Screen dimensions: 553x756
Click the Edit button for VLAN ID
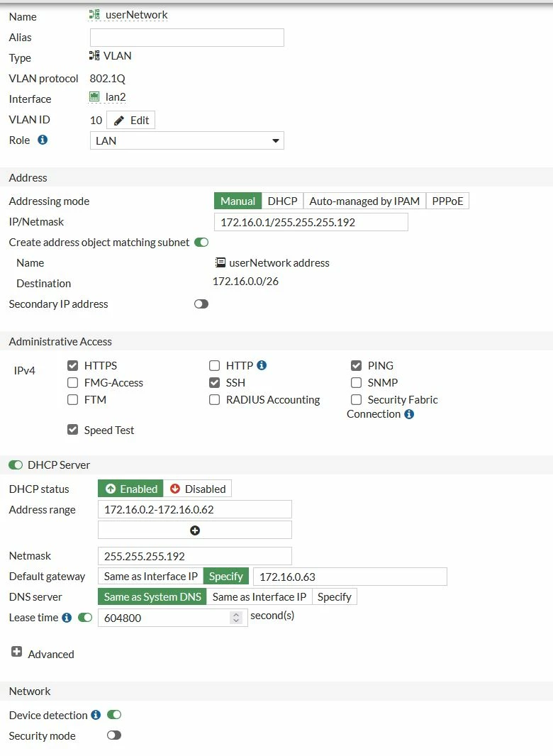[130, 120]
